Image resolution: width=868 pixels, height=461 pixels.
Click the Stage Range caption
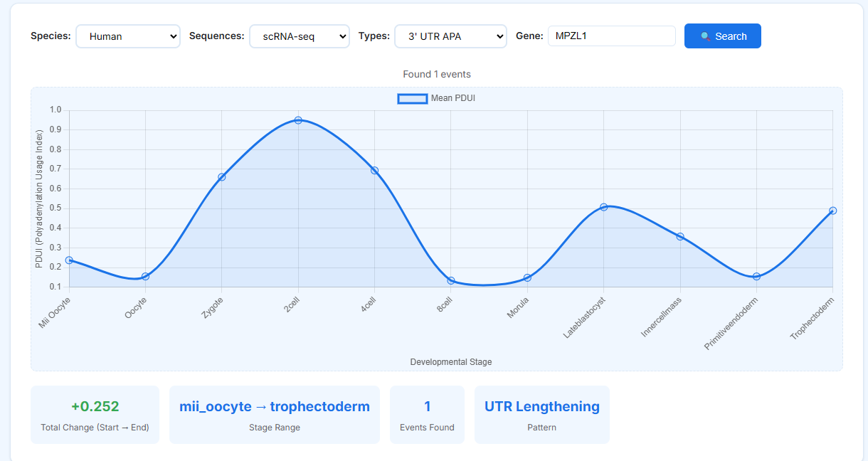[x=275, y=428]
